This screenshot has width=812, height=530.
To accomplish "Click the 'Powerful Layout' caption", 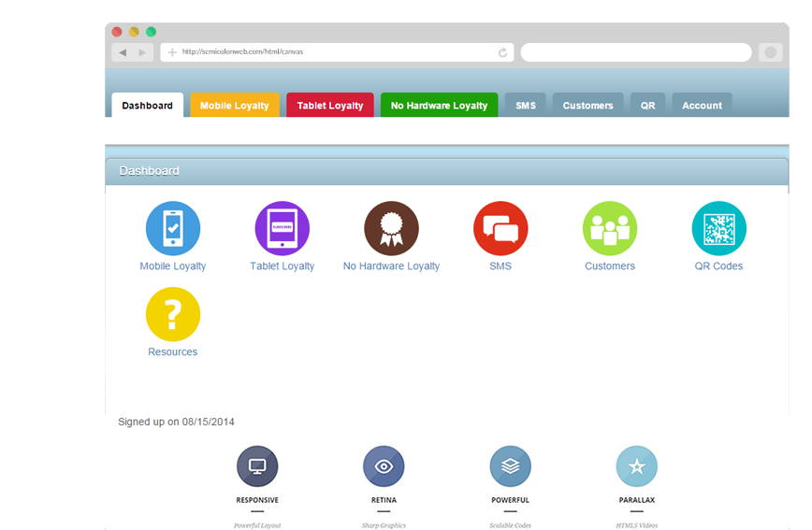I will pyautogui.click(x=257, y=525).
